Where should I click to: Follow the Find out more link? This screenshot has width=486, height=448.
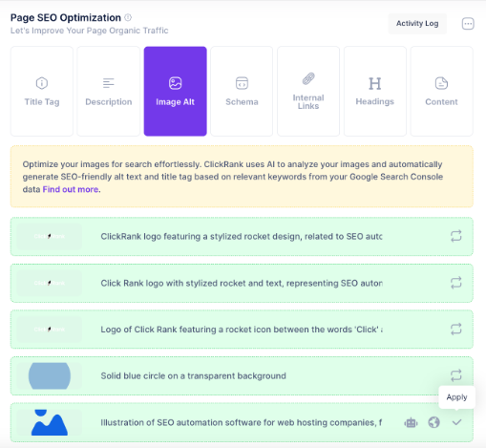pyautogui.click(x=71, y=189)
